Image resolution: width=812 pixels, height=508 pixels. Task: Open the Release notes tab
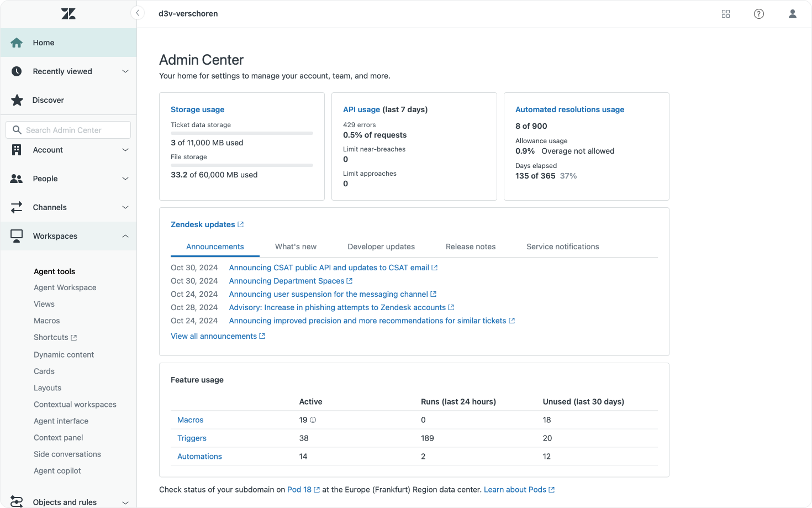(471, 247)
